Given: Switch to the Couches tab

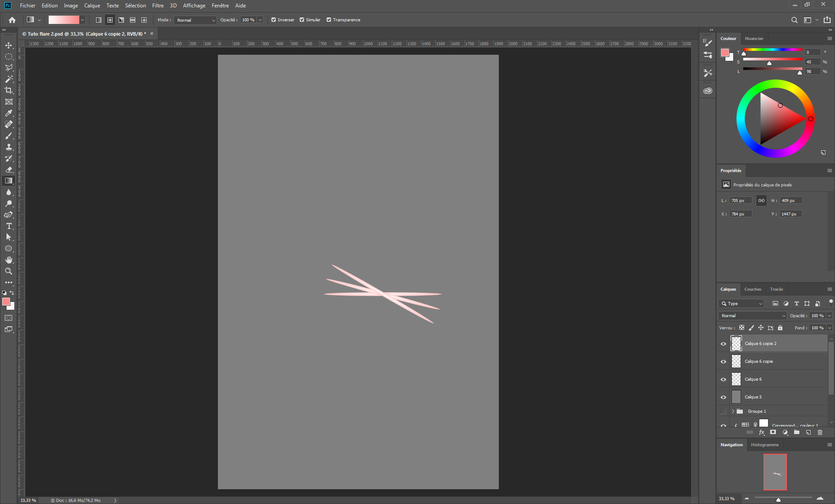Looking at the screenshot, I should coord(752,289).
